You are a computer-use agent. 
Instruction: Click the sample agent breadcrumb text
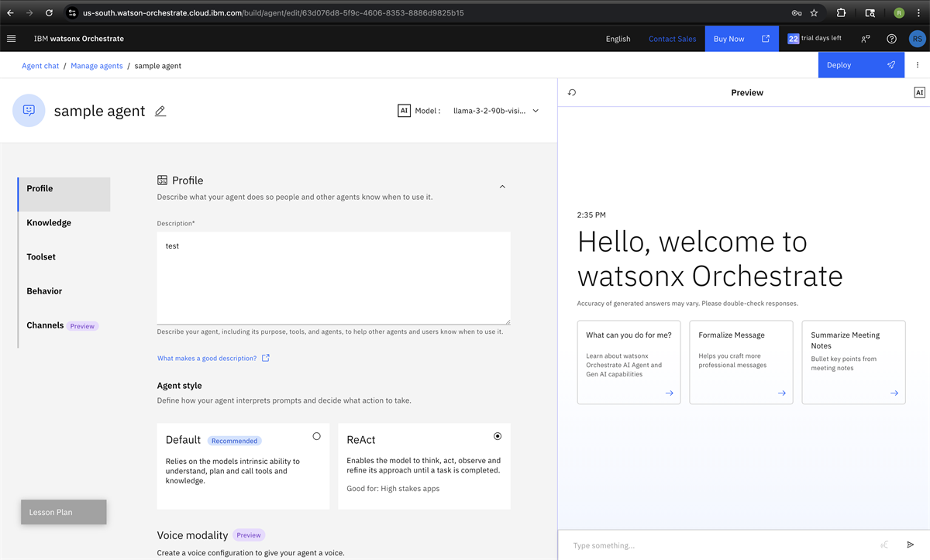(158, 66)
